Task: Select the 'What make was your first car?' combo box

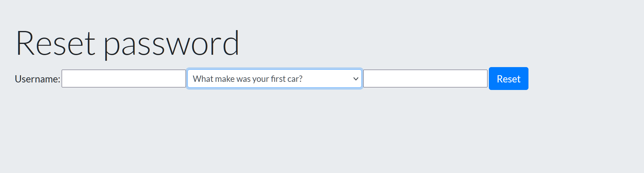Action: click(274, 79)
